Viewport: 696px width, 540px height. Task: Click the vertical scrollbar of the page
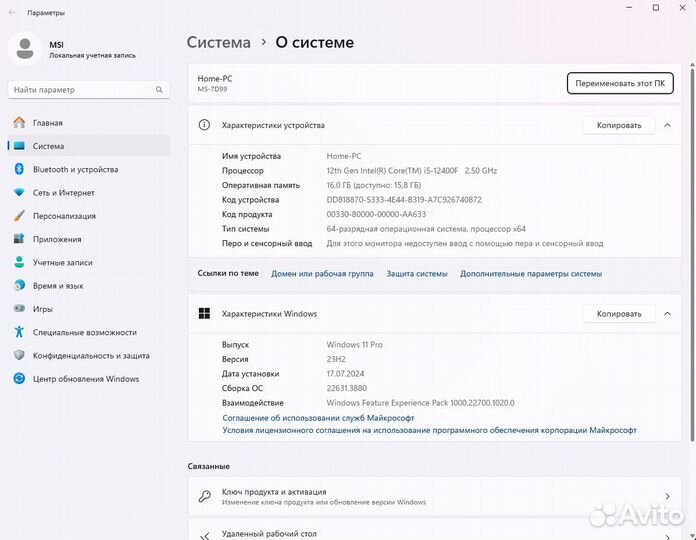[692, 253]
